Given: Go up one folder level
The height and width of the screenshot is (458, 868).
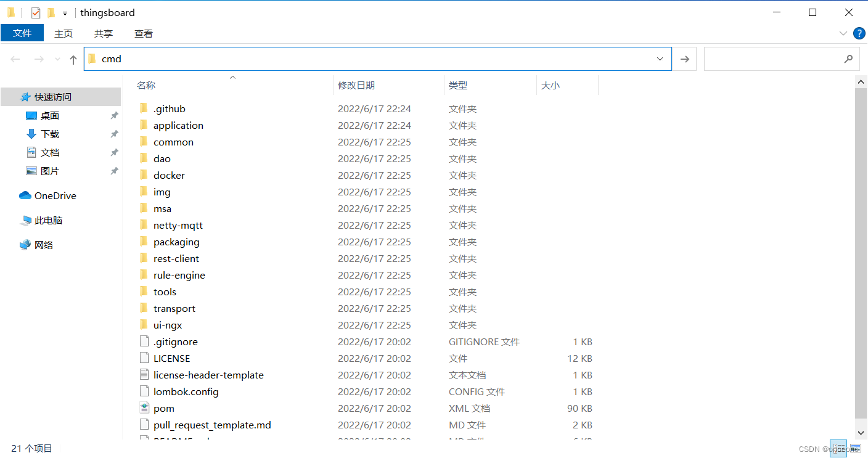Looking at the screenshot, I should tap(73, 59).
